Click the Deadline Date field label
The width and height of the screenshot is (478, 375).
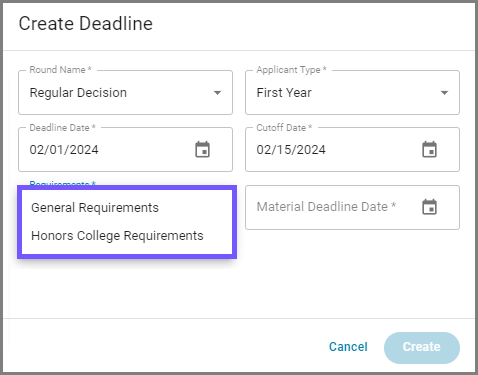click(x=62, y=127)
